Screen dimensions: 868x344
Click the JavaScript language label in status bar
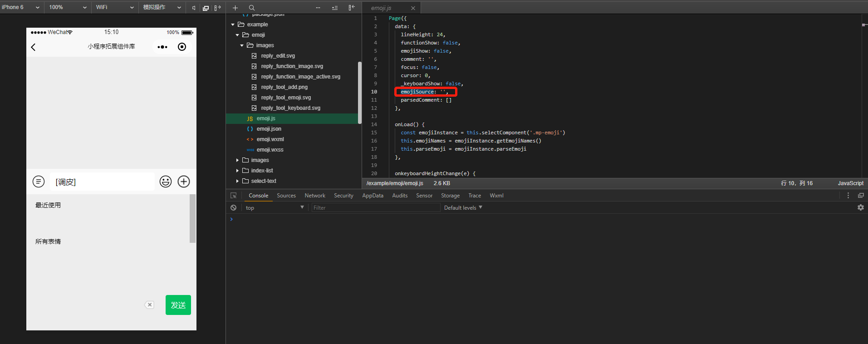850,183
